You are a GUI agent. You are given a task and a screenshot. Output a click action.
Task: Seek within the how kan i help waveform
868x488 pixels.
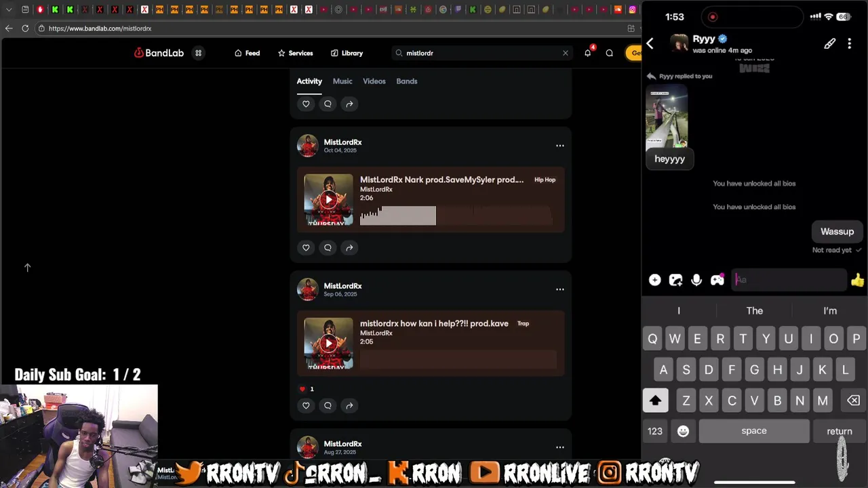coord(458,359)
